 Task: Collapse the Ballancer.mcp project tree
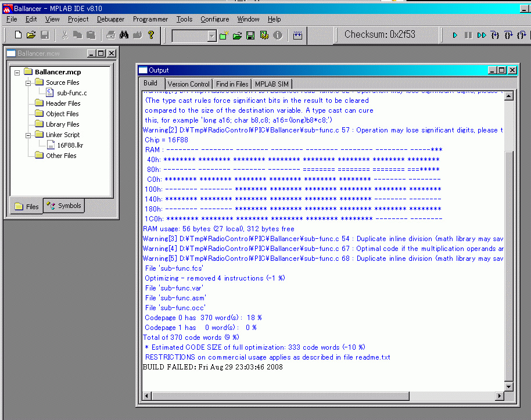17,73
